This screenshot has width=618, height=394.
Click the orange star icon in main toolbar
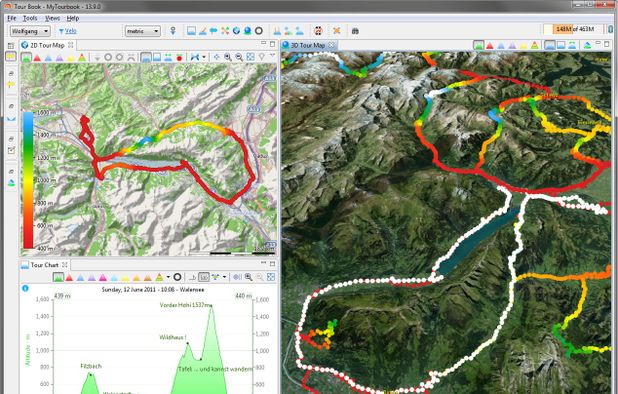pyautogui.click(x=337, y=31)
